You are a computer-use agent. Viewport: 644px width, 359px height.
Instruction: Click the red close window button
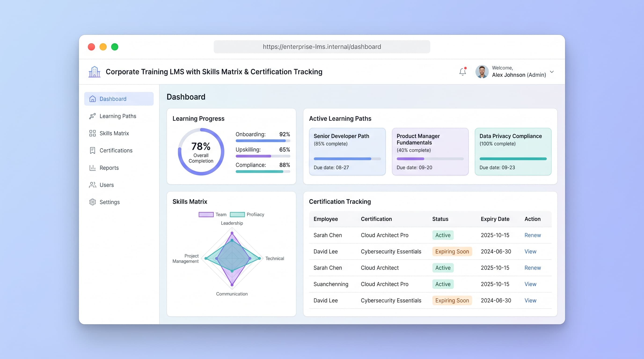(91, 47)
